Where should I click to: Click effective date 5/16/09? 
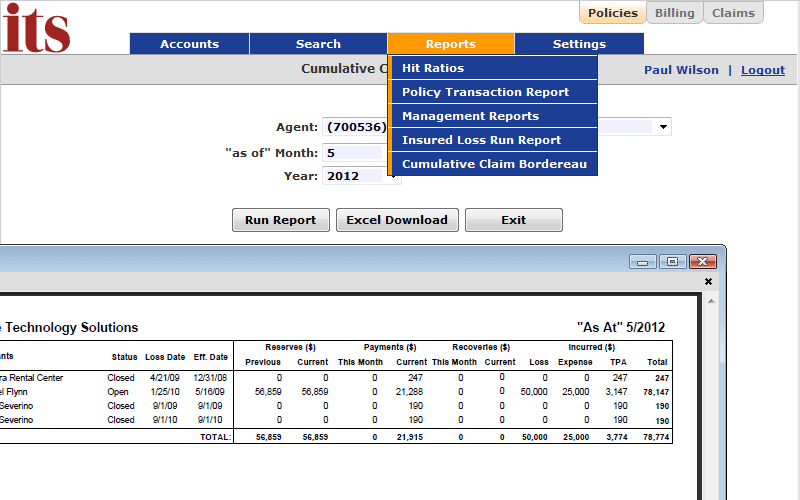click(210, 392)
